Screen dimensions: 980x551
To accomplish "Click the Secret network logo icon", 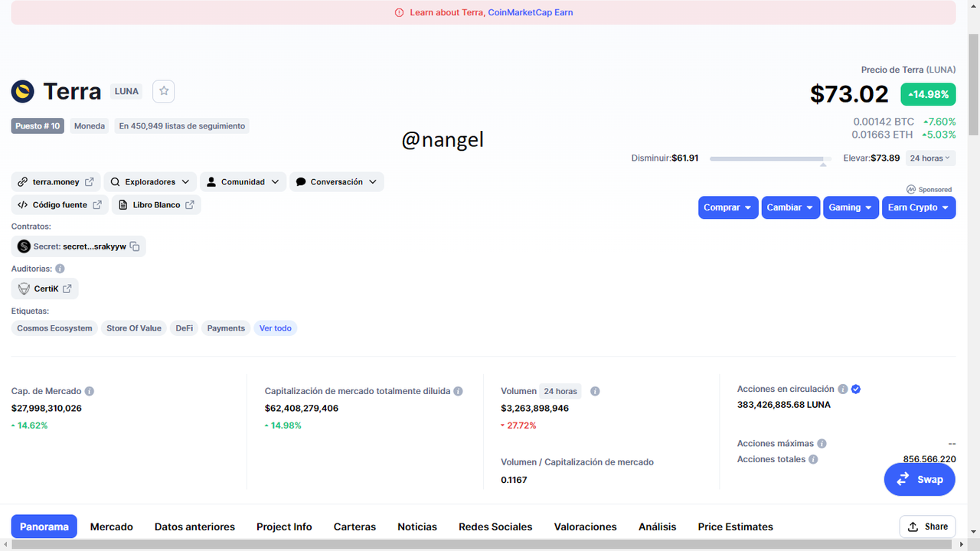I will pyautogui.click(x=24, y=246).
